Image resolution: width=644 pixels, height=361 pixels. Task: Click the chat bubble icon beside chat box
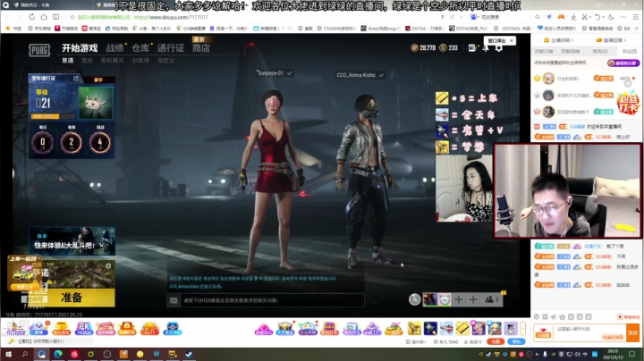[x=174, y=301]
